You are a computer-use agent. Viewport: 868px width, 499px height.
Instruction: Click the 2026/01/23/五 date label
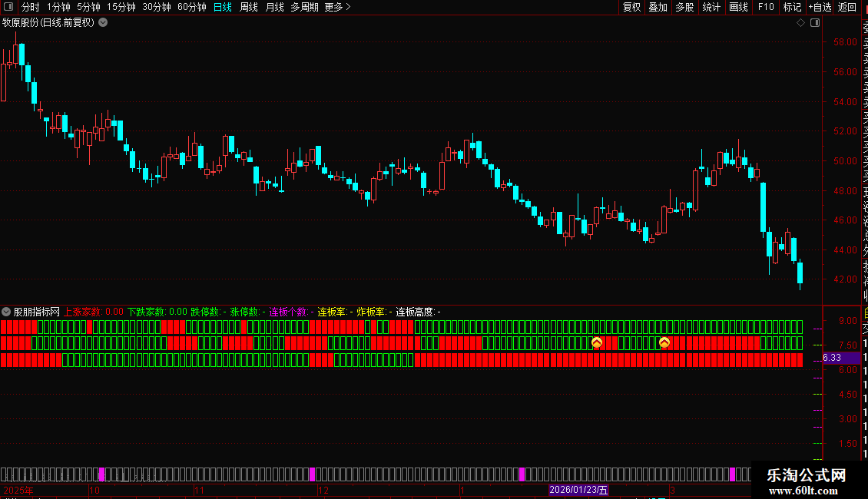[578, 490]
